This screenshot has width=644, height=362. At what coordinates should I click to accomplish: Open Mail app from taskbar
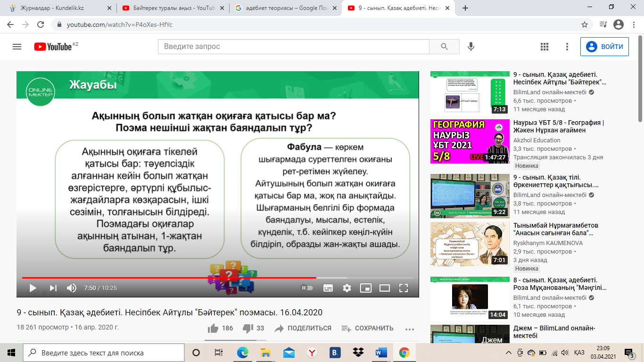[289, 353]
